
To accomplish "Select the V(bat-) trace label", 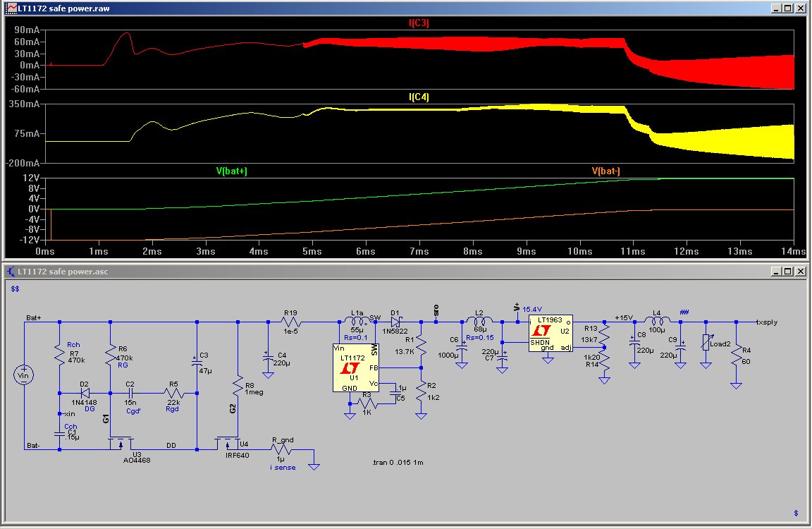I will click(606, 171).
